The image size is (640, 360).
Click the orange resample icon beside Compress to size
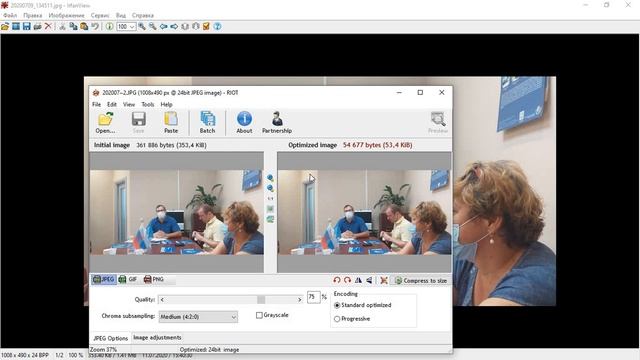coord(384,280)
